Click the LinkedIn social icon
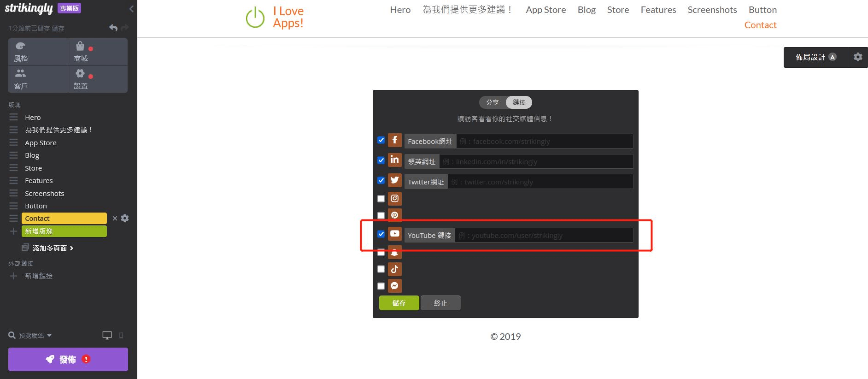Screen dimensions: 868x379 tap(395, 160)
